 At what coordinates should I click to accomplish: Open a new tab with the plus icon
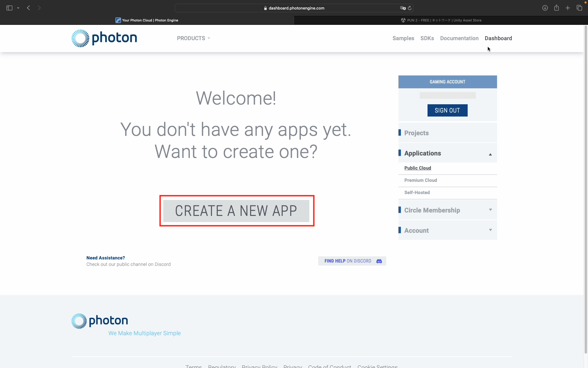pos(568,8)
